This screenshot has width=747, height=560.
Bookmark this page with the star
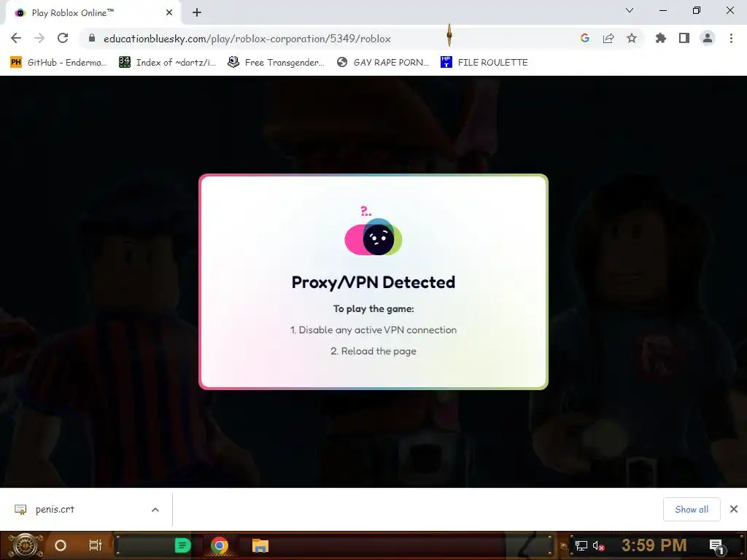[x=632, y=38]
